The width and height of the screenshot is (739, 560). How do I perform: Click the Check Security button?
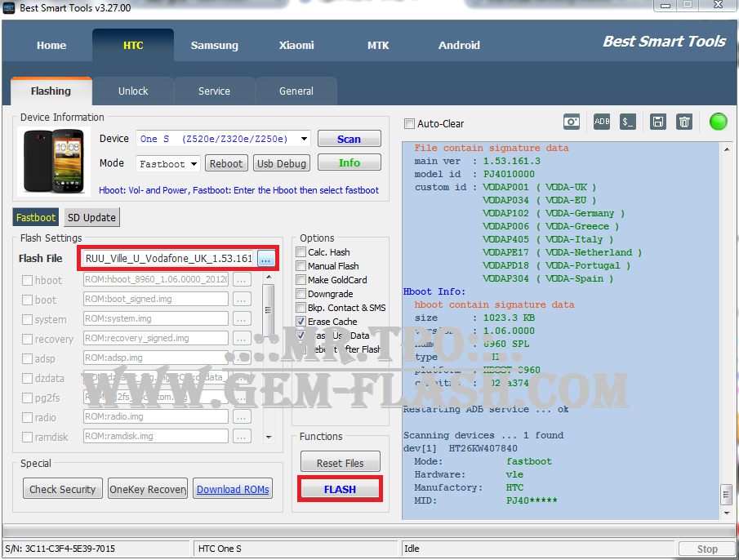63,489
